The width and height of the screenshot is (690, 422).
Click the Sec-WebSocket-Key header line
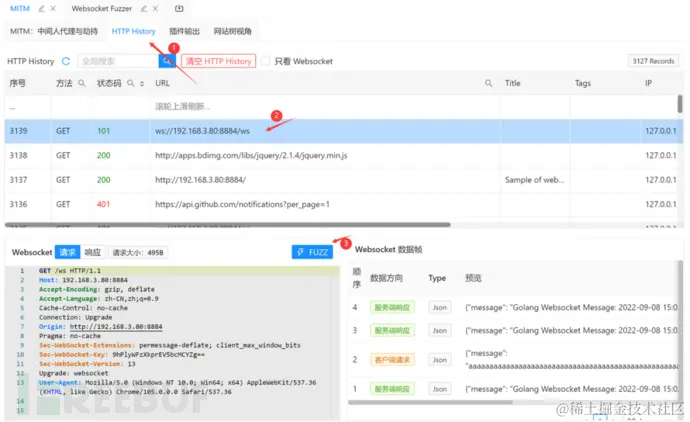pyautogui.click(x=122, y=355)
